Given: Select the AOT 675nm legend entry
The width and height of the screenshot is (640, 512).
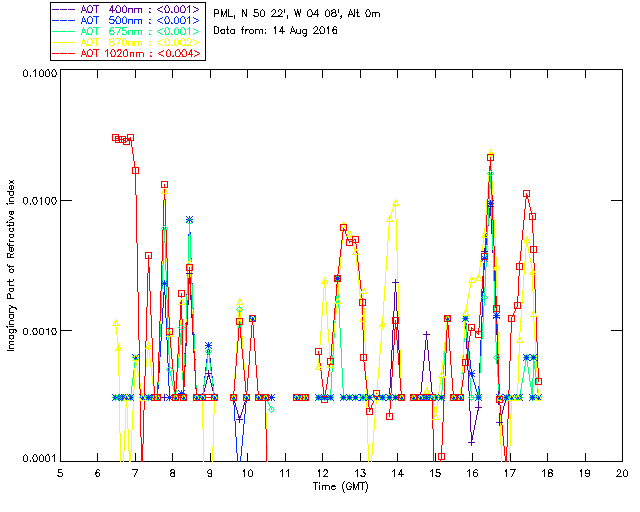Looking at the screenshot, I should pos(126,31).
